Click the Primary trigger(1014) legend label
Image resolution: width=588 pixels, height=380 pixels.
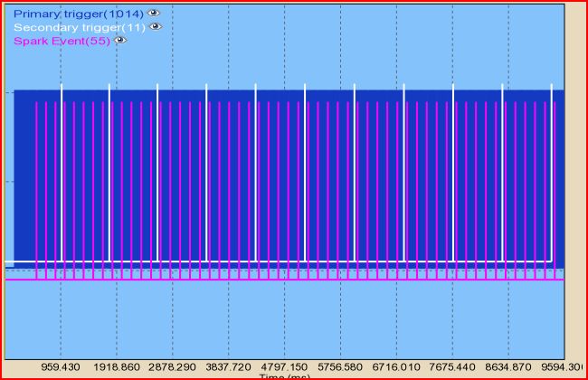coord(78,14)
